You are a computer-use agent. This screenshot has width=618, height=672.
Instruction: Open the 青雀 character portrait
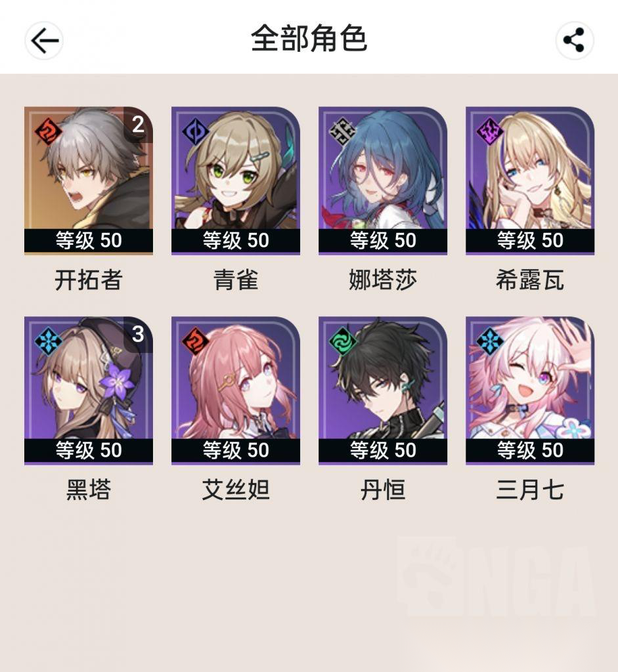click(236, 180)
